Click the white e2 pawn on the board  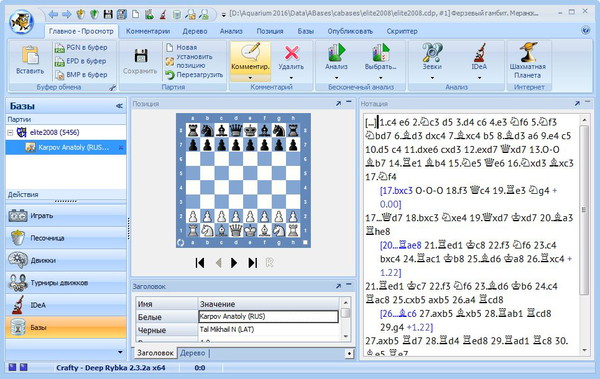[x=250, y=216]
